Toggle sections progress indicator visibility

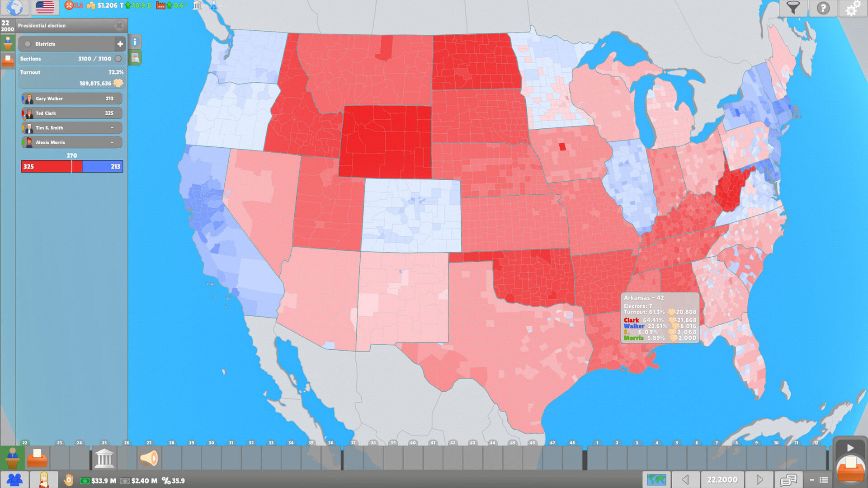coord(119,58)
